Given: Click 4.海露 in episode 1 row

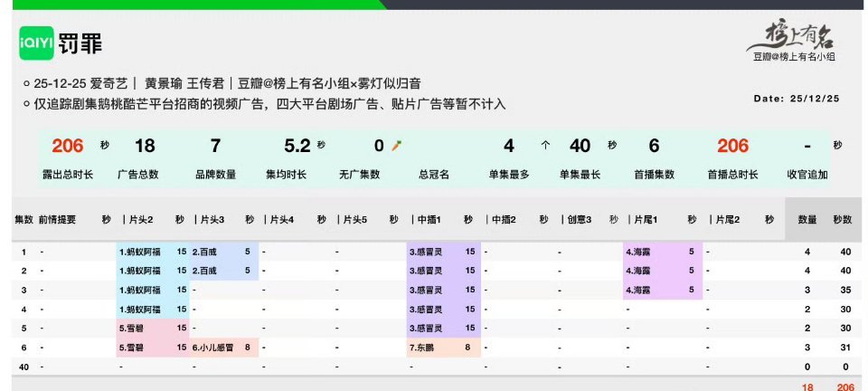Looking at the screenshot, I should click(638, 252).
